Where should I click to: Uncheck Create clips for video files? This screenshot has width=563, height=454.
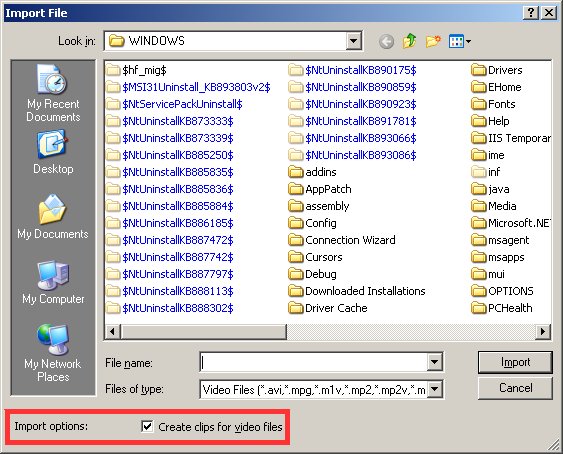point(147,427)
